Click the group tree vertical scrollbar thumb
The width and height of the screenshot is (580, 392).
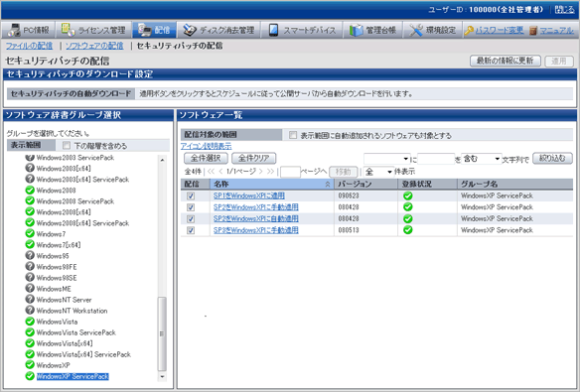click(162, 333)
